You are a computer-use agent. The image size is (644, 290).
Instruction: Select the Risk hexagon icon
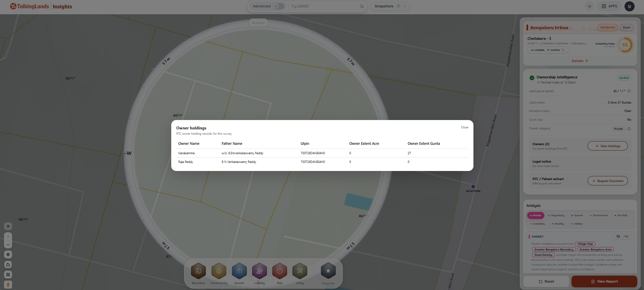click(280, 271)
